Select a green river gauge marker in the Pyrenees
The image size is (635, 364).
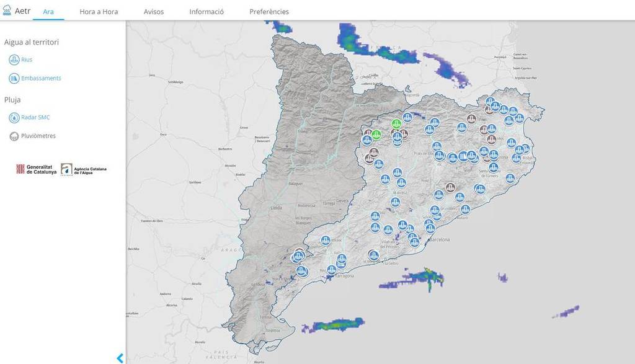(396, 125)
